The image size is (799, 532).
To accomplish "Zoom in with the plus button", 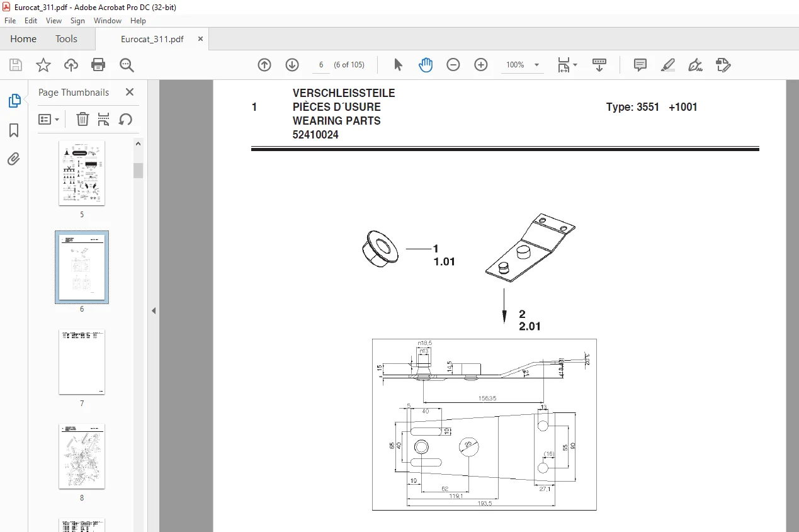I will click(x=481, y=65).
